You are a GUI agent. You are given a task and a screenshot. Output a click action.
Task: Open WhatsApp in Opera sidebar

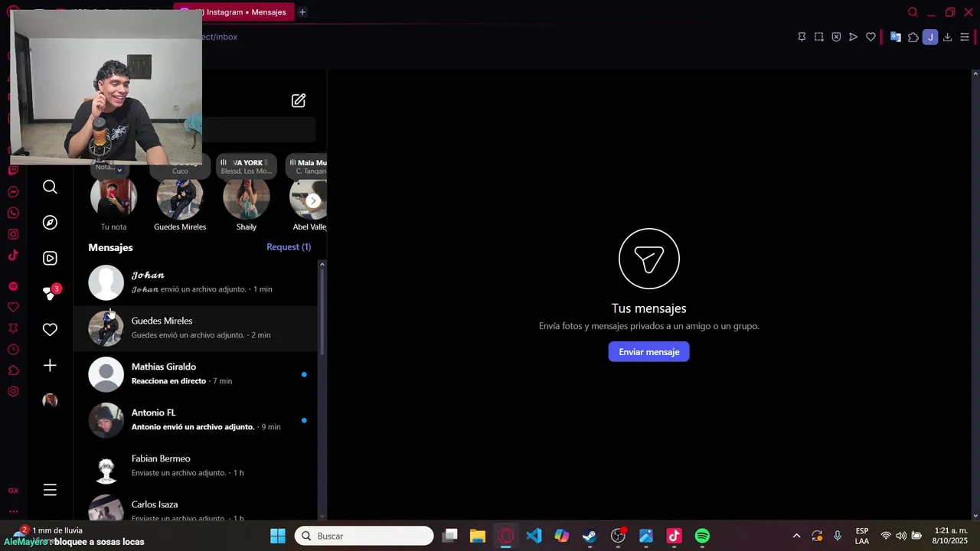[13, 213]
